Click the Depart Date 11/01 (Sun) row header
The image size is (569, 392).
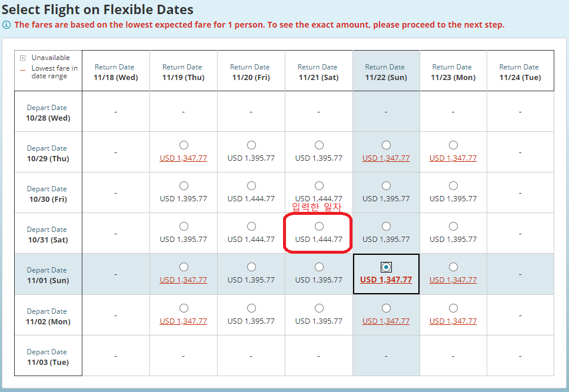click(48, 275)
